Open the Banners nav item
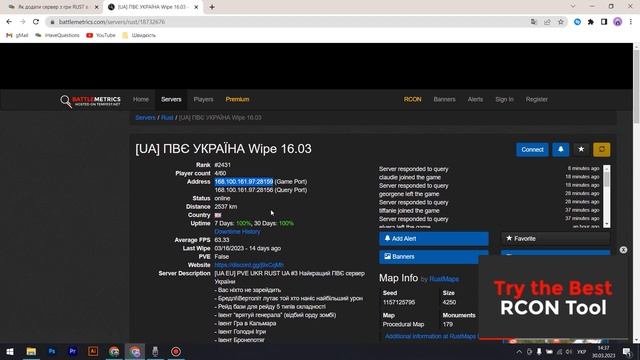This screenshot has width=640, height=360. pyautogui.click(x=444, y=99)
